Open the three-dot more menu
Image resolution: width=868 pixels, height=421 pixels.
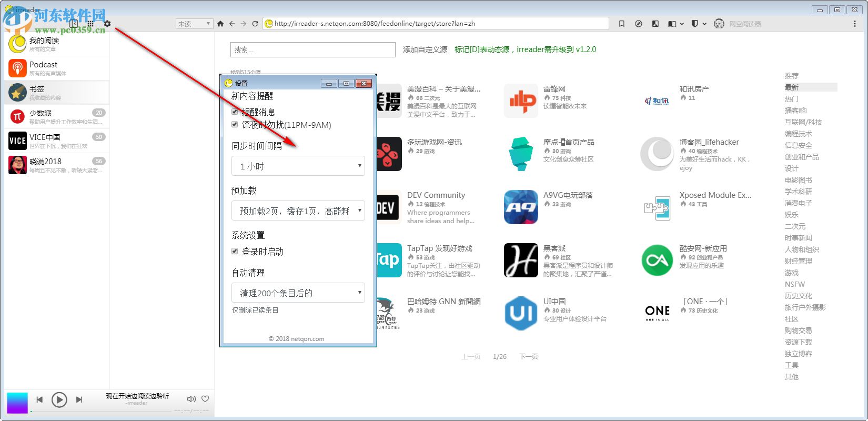(x=854, y=24)
